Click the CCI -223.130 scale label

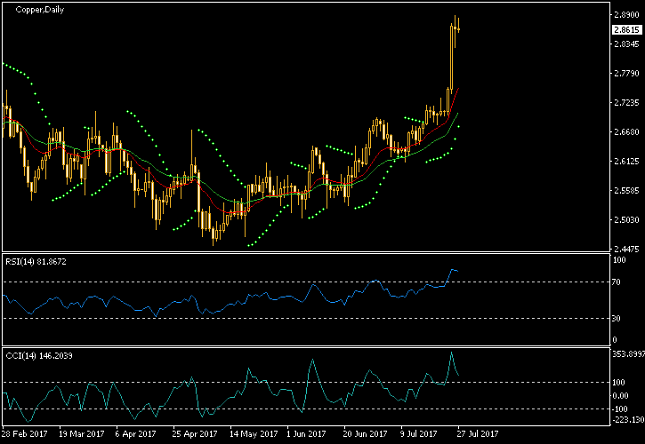pos(628,420)
